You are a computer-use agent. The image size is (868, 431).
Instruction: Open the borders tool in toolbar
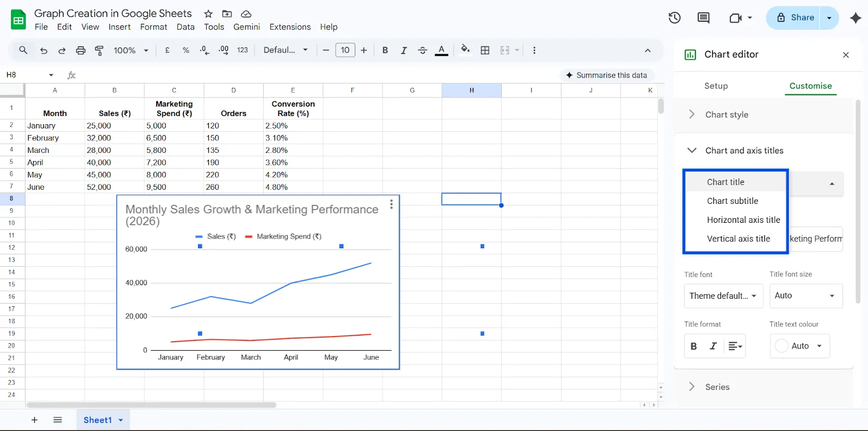click(x=485, y=50)
